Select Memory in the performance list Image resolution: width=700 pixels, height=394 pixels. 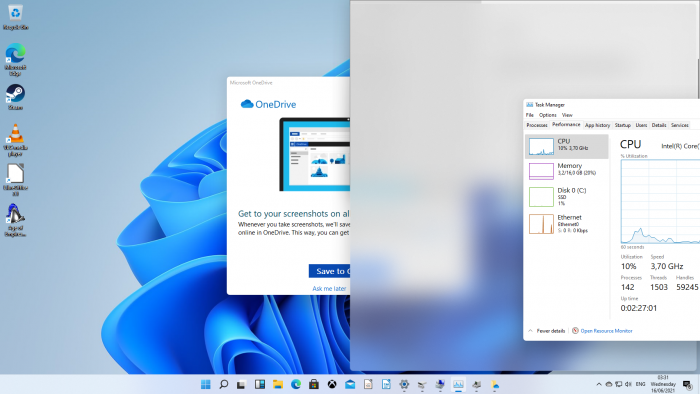(x=567, y=171)
